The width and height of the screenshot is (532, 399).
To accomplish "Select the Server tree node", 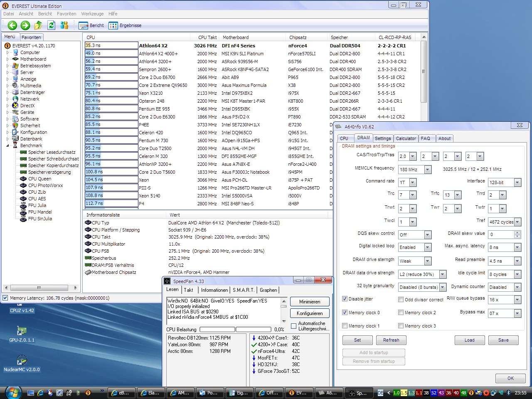I will [27, 72].
